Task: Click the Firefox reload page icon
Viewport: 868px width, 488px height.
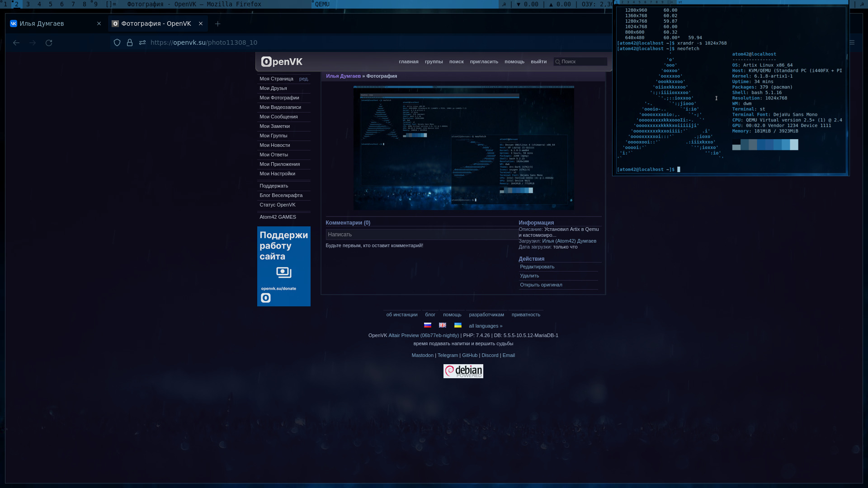Action: pyautogui.click(x=49, y=42)
